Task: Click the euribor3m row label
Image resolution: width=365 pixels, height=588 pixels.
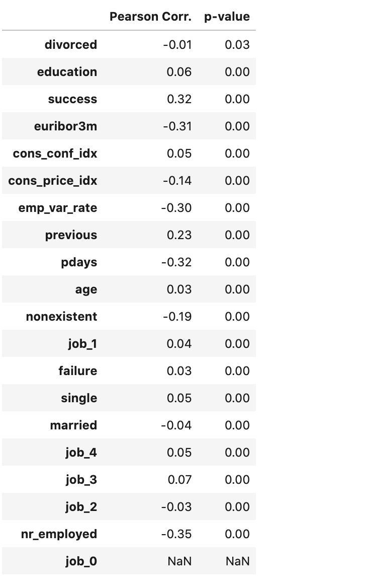Action: click(x=65, y=126)
